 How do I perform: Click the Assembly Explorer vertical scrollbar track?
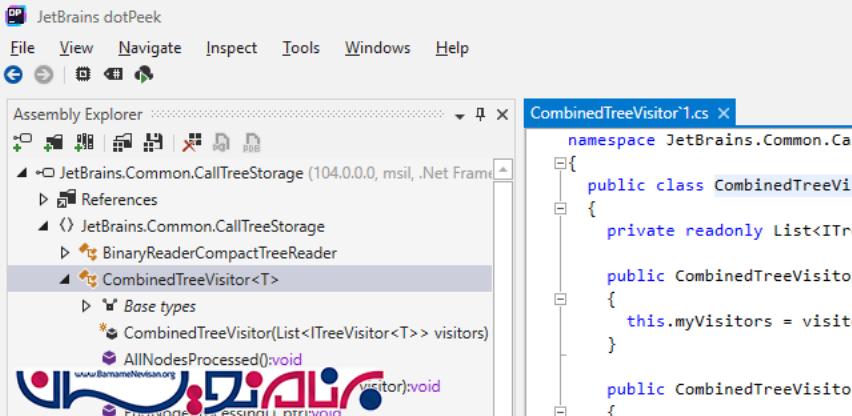(503, 299)
